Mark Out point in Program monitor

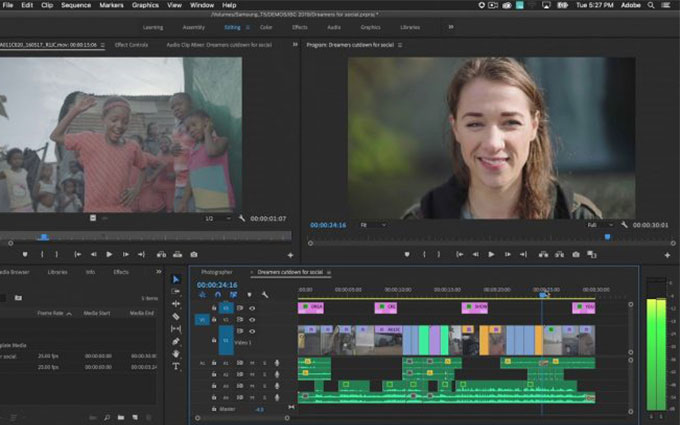click(438, 255)
